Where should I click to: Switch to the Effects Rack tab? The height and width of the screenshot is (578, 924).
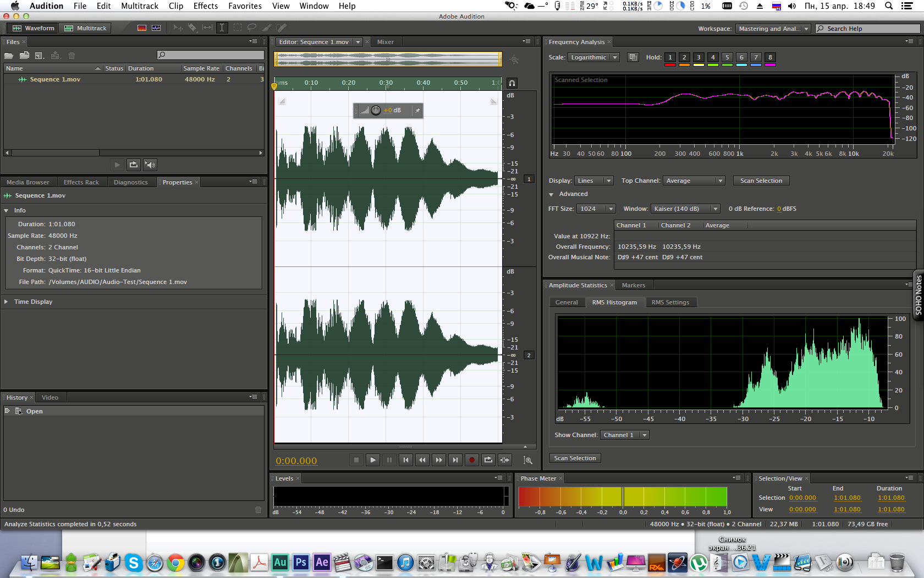coord(81,182)
